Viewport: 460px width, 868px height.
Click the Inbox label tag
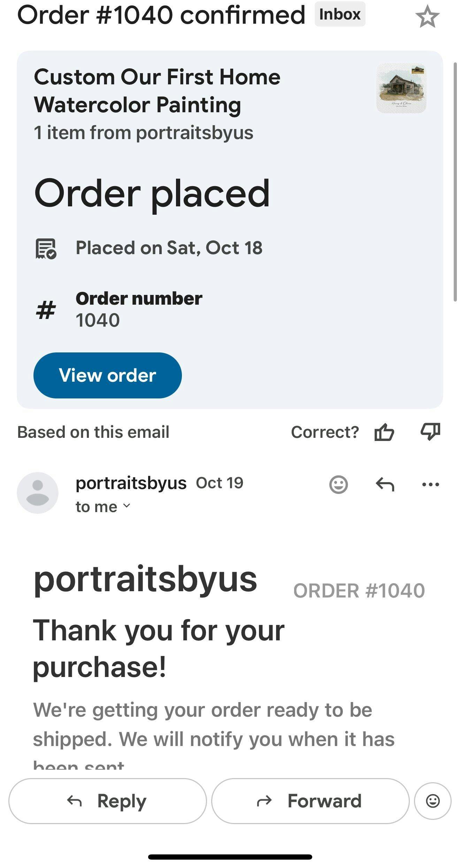pos(340,14)
